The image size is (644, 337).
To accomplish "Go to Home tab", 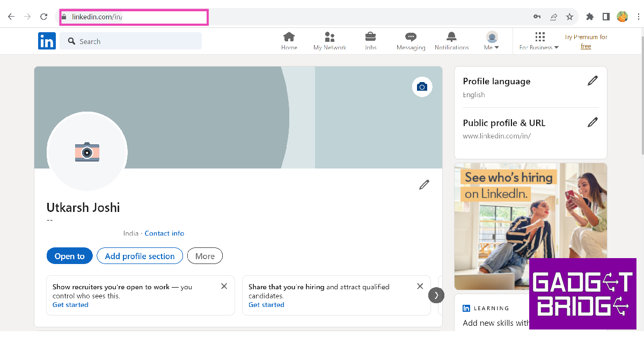I will 289,41.
